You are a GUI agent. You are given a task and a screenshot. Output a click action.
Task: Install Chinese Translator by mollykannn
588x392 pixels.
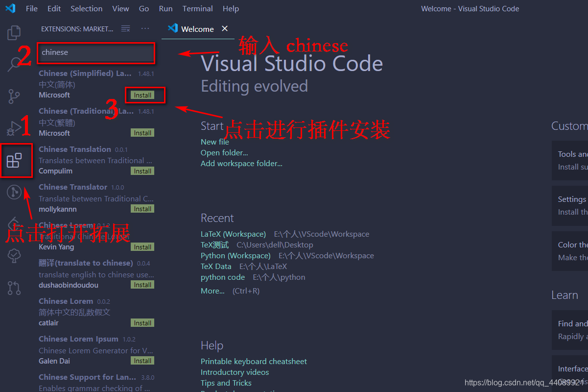(x=142, y=209)
